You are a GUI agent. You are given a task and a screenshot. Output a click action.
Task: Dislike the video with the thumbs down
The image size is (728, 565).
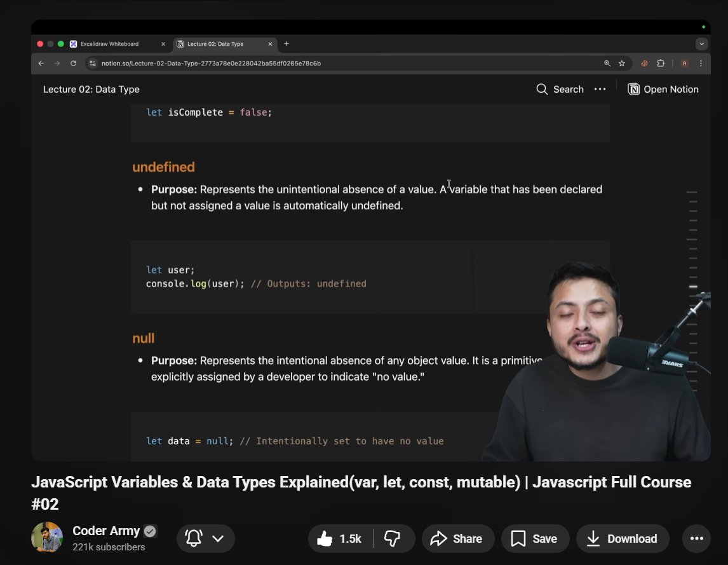[x=392, y=538]
